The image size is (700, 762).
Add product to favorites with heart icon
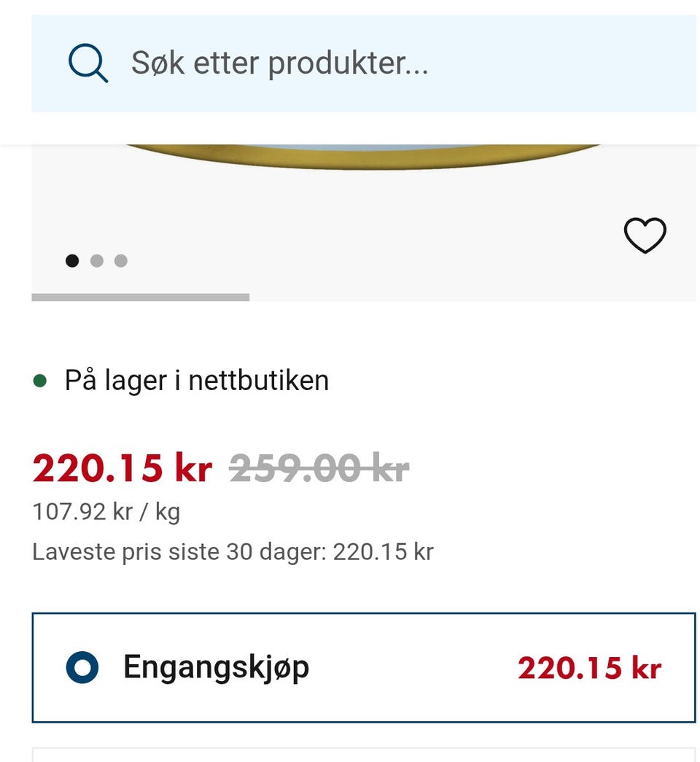(645, 236)
